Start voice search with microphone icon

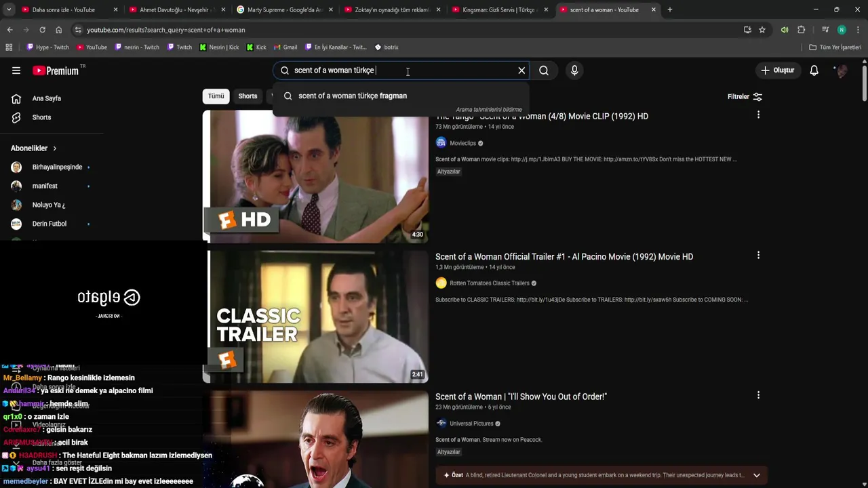tap(574, 70)
